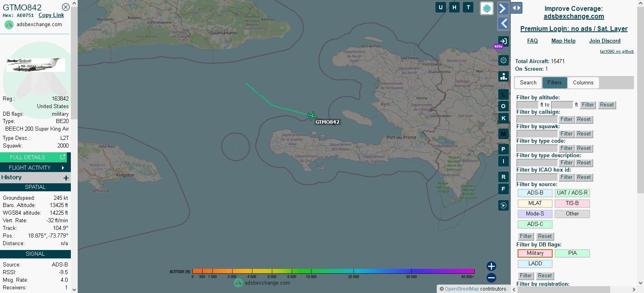644x293 pixels.
Task: Toggle the K map option button
Action: pos(504,118)
